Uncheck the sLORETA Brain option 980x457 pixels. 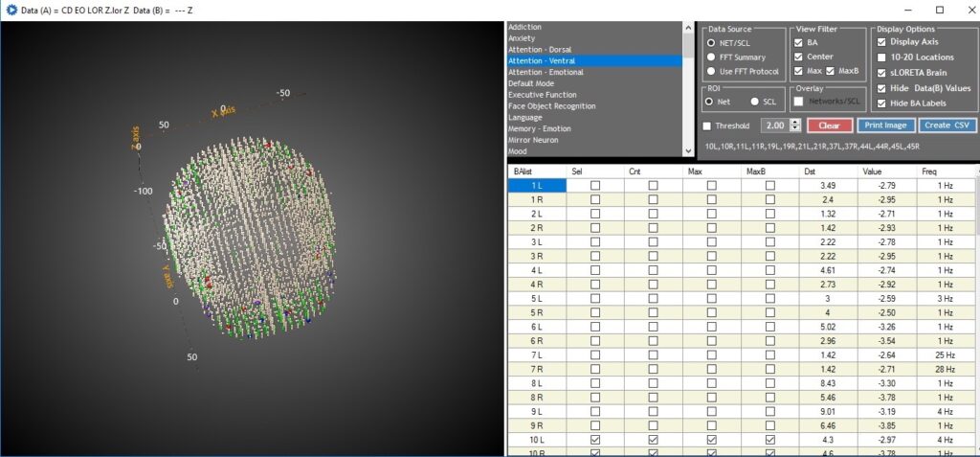pos(881,73)
